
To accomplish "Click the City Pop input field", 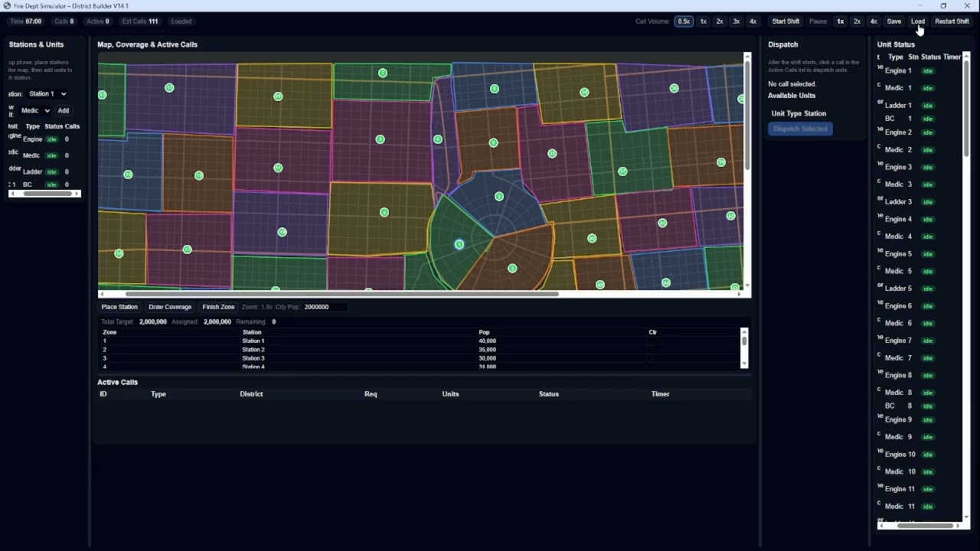I will tap(324, 307).
